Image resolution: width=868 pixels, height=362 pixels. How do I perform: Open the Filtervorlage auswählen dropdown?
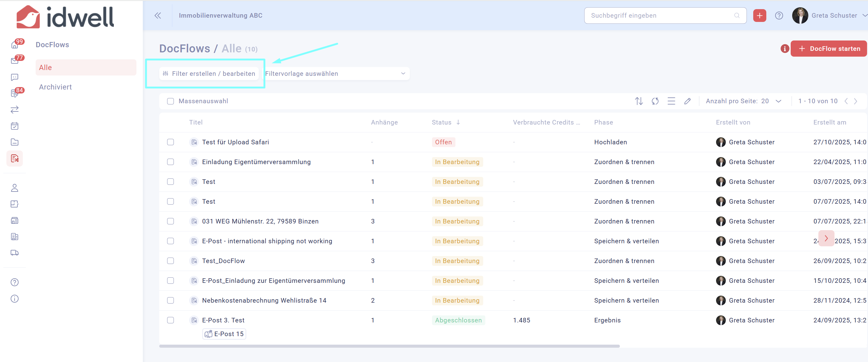[335, 73]
